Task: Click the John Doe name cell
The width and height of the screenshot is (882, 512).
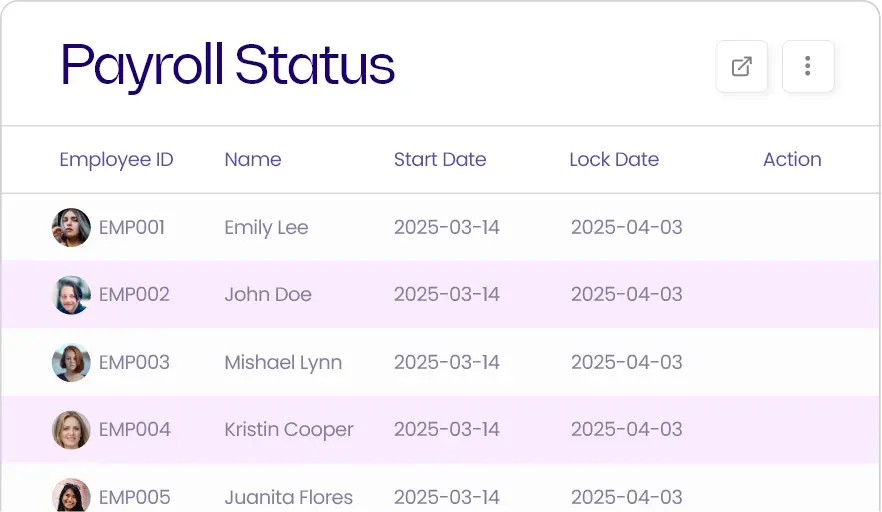Action: [x=268, y=295]
